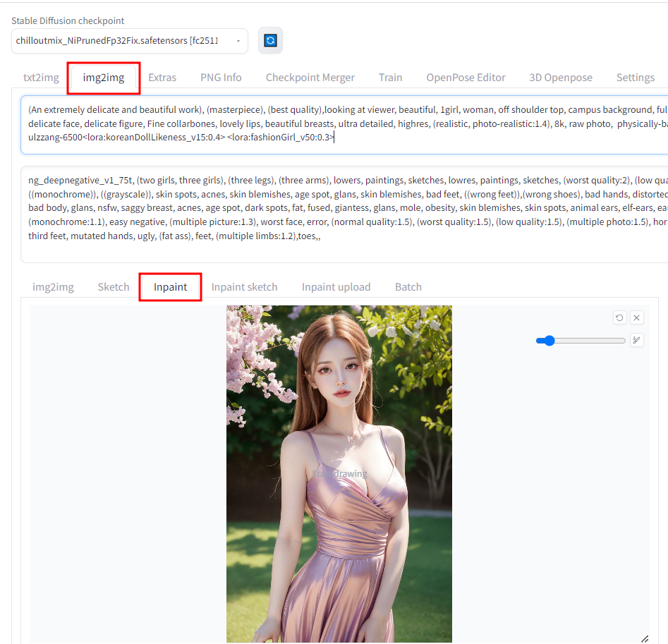Viewport: 668px width, 644px height.
Task: Open the Settings tab
Action: 635,78
